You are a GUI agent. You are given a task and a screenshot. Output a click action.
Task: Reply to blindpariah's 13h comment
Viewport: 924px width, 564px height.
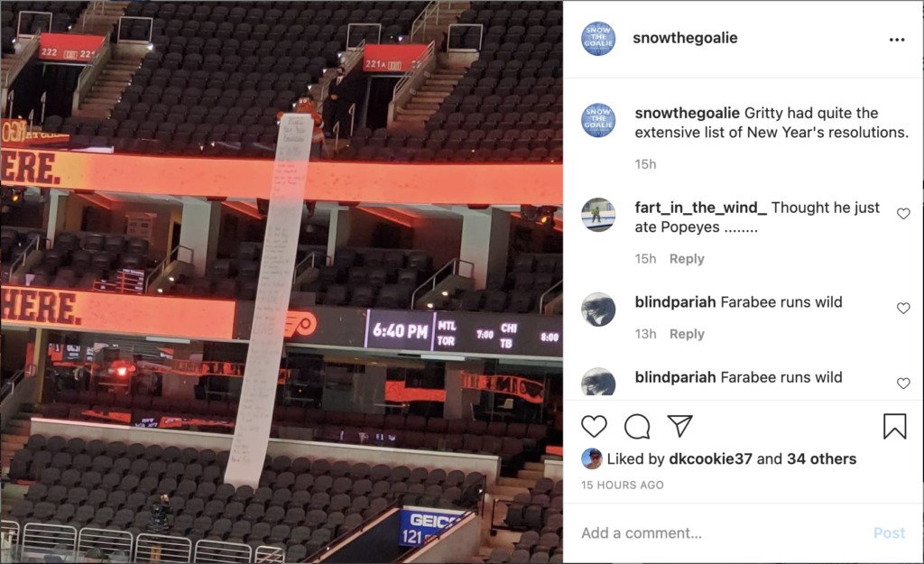687,334
